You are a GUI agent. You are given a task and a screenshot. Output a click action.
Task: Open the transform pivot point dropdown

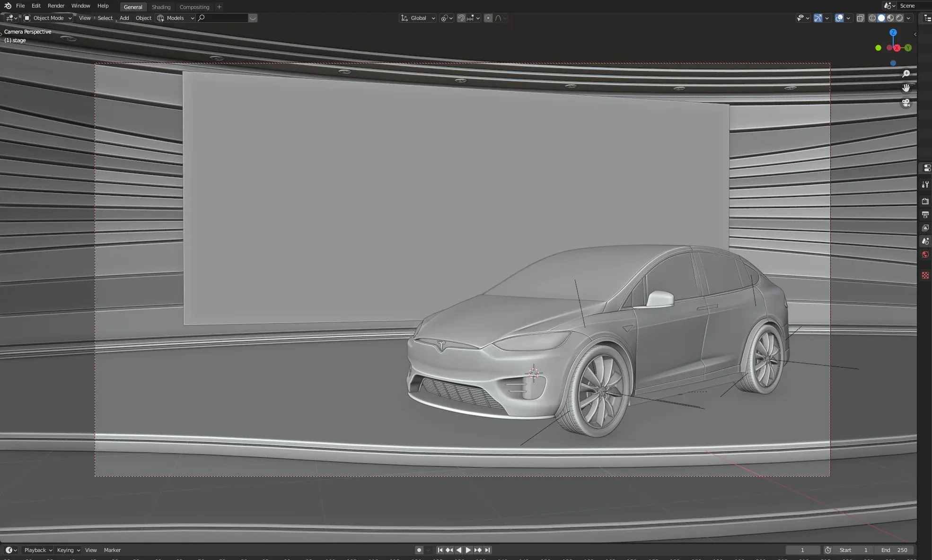[445, 17]
